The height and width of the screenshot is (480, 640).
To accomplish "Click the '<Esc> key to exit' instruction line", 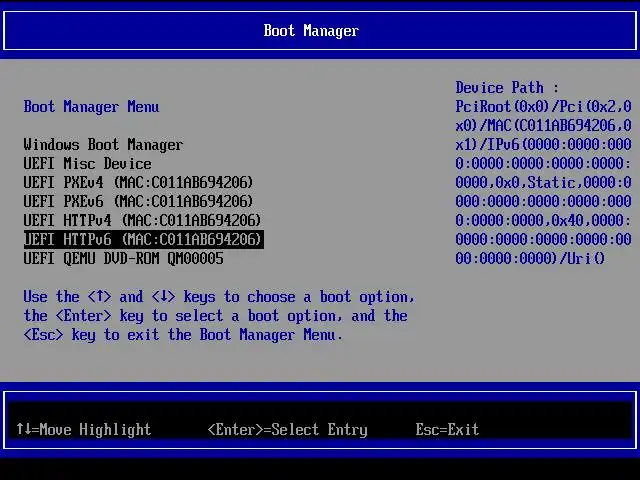I will point(182,335).
